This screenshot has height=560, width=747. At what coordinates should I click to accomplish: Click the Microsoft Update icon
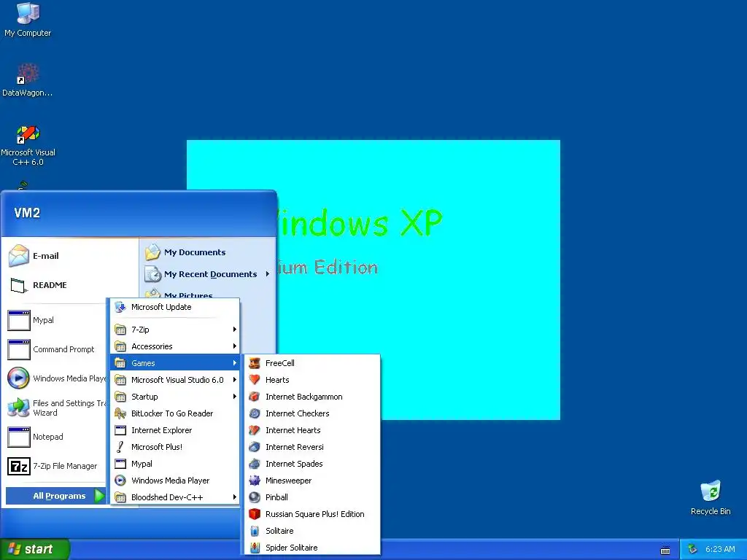(120, 307)
